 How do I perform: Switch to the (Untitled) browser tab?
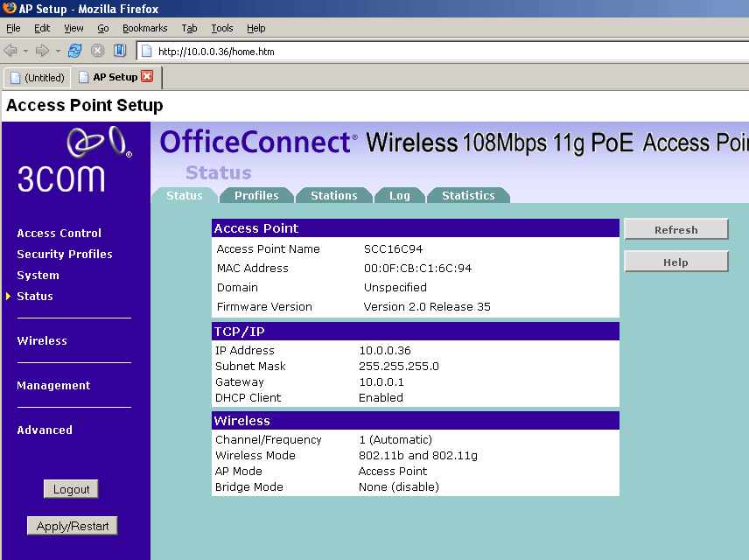pyautogui.click(x=38, y=77)
